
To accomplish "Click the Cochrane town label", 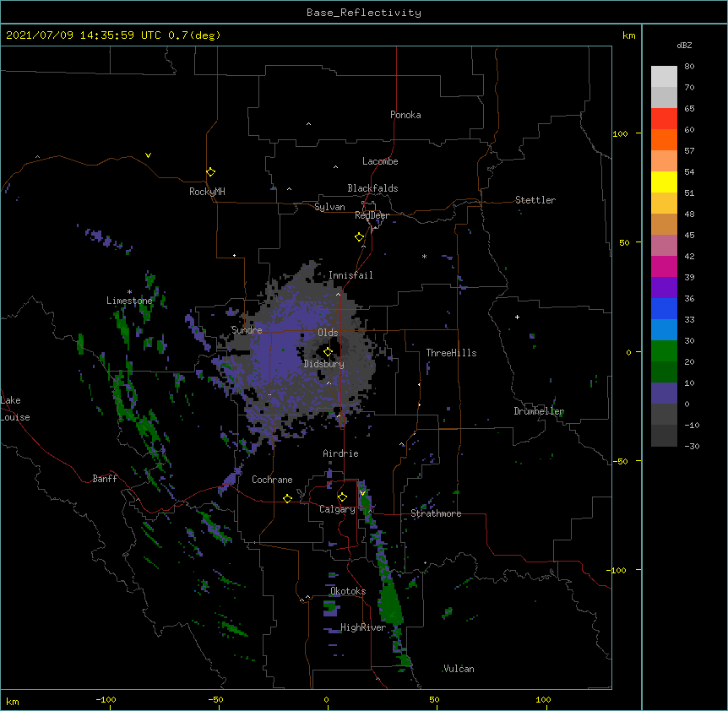I will tap(272, 480).
